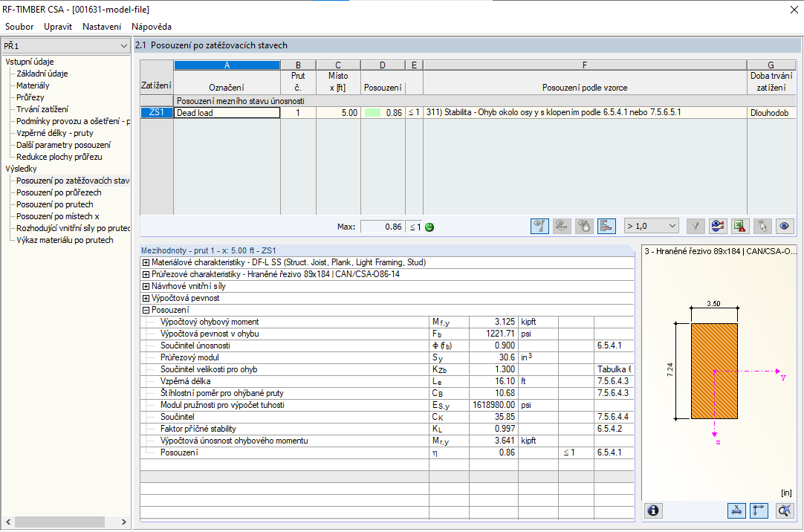The width and height of the screenshot is (804, 532).
Task: Click the blue eye view mode icon
Action: [x=785, y=226]
